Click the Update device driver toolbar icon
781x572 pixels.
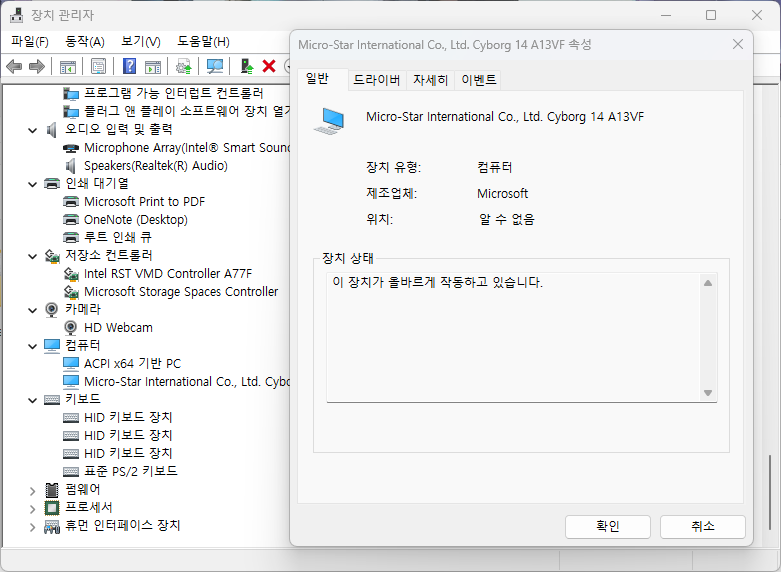tap(184, 66)
